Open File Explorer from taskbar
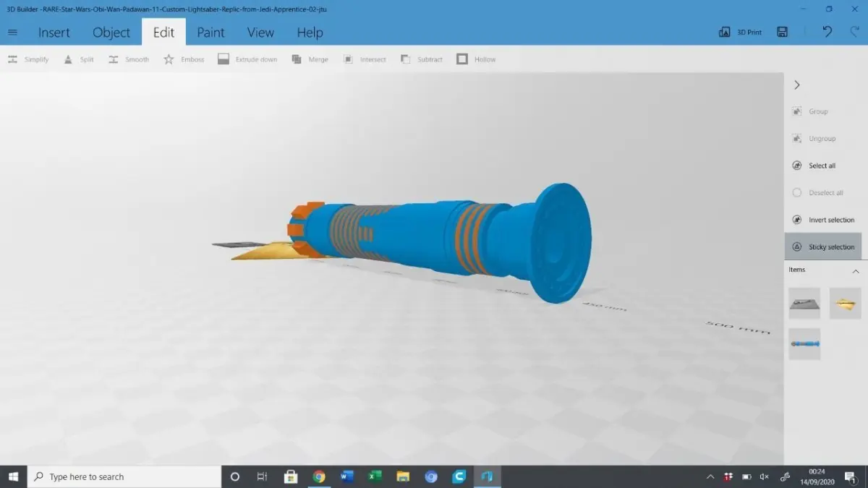 pos(403,476)
